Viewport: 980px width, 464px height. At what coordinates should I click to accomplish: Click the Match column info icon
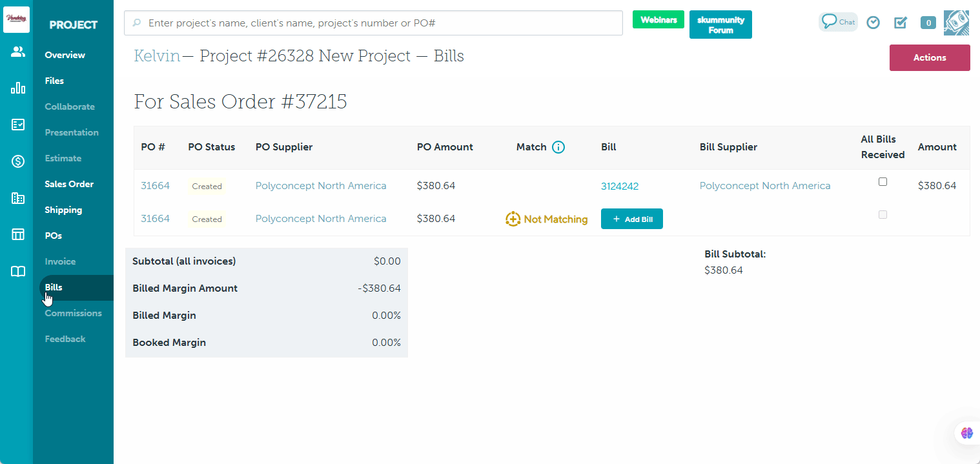[558, 147]
